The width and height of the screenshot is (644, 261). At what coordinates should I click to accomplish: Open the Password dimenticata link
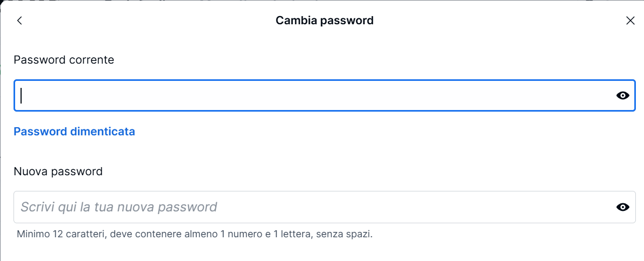tap(74, 131)
